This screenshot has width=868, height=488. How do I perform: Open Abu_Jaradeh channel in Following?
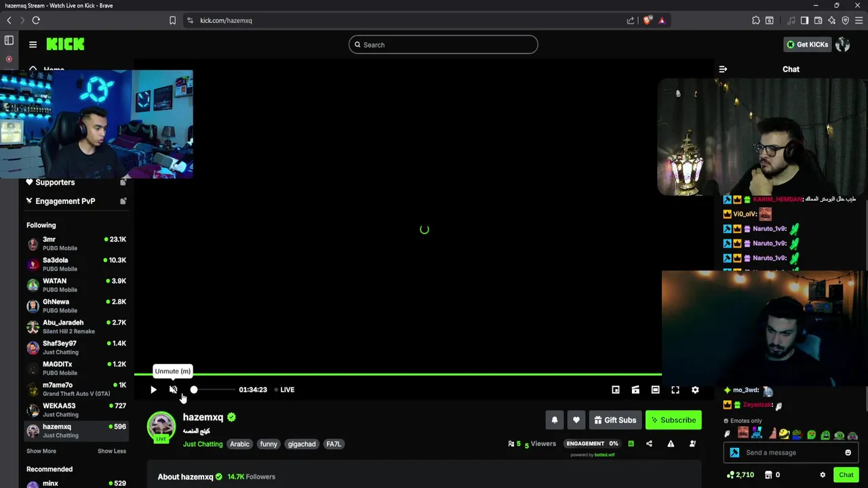[76, 327]
